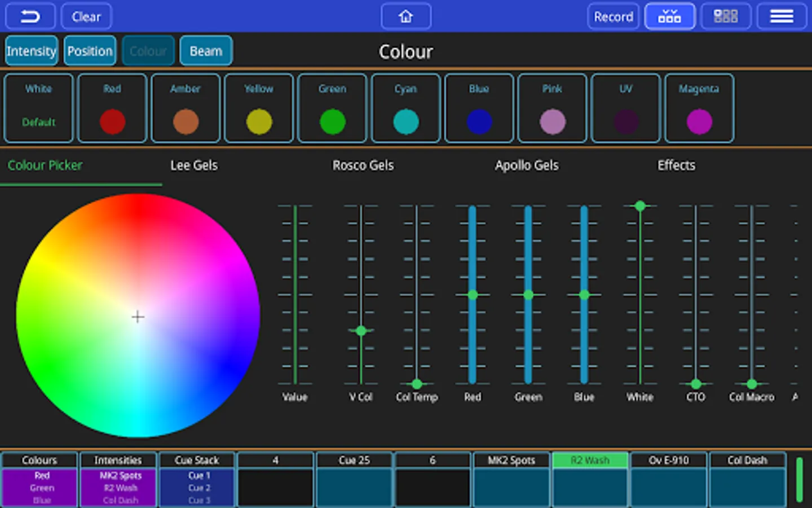
Task: Click the centre of the colour wheel
Action: pyautogui.click(x=138, y=317)
